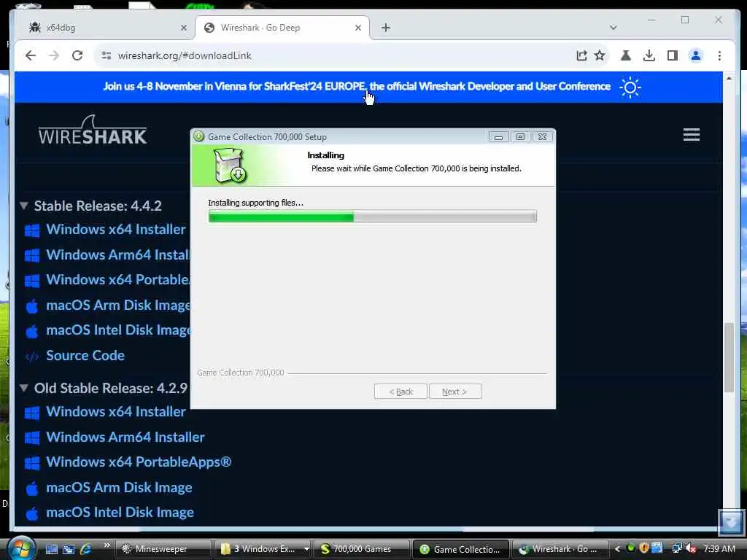Screen dimensions: 747x560
Task: Open browser downloads icon
Action: point(649,55)
